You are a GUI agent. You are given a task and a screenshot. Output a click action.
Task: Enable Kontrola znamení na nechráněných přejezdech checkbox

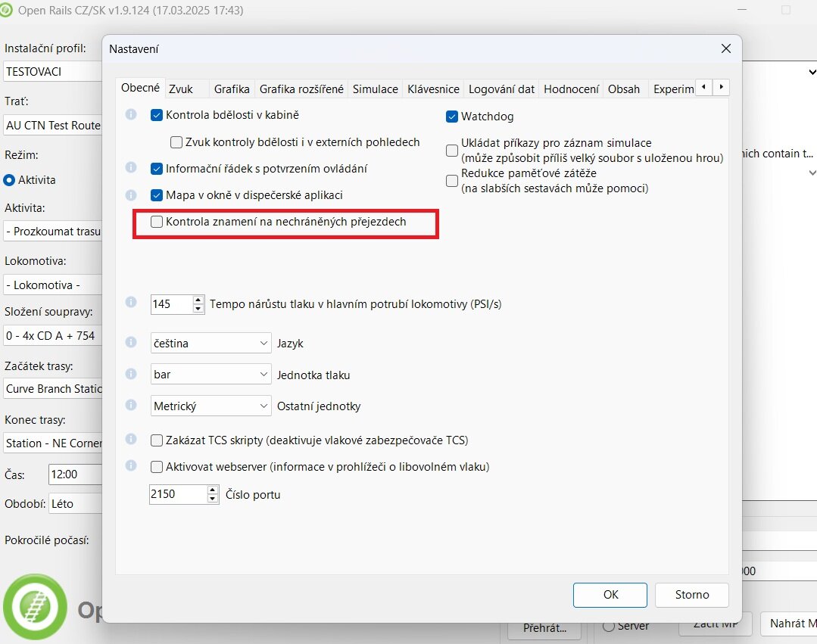[x=157, y=222]
